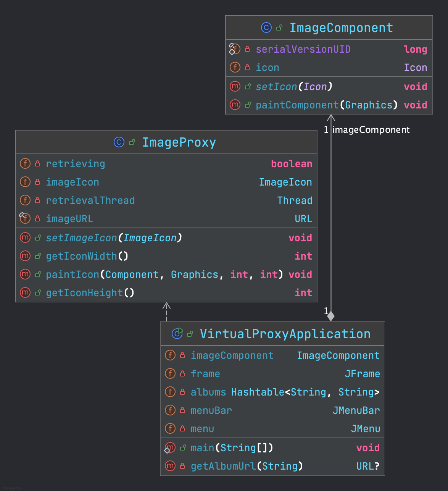448x491 pixels.
Task: Click the paintComponent method name
Action: 297,105
